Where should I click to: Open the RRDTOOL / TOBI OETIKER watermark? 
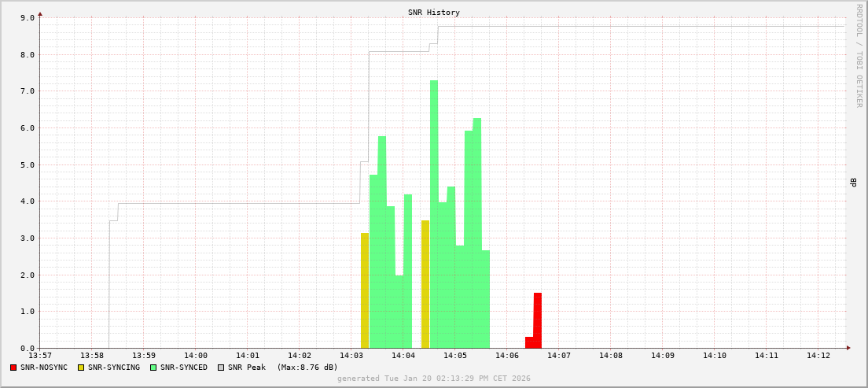pos(859,55)
